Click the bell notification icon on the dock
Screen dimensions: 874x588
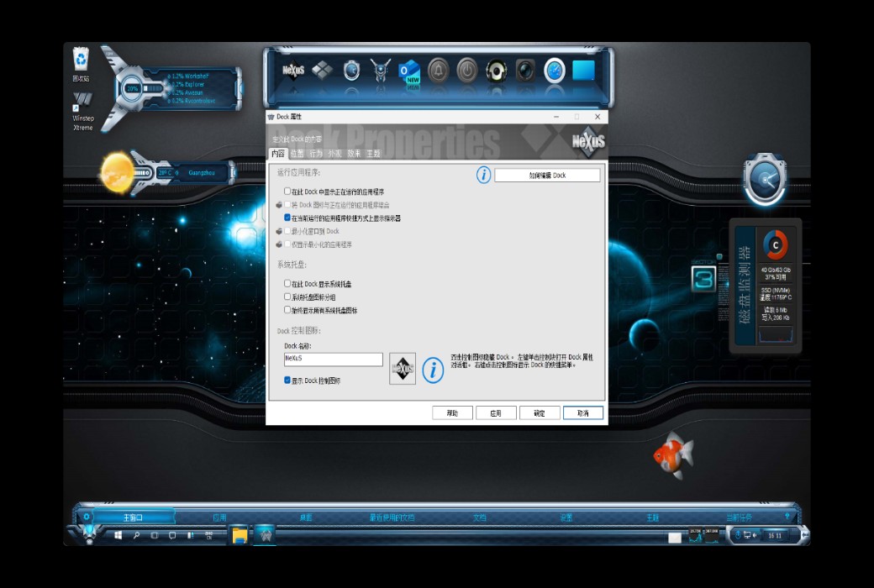click(438, 71)
